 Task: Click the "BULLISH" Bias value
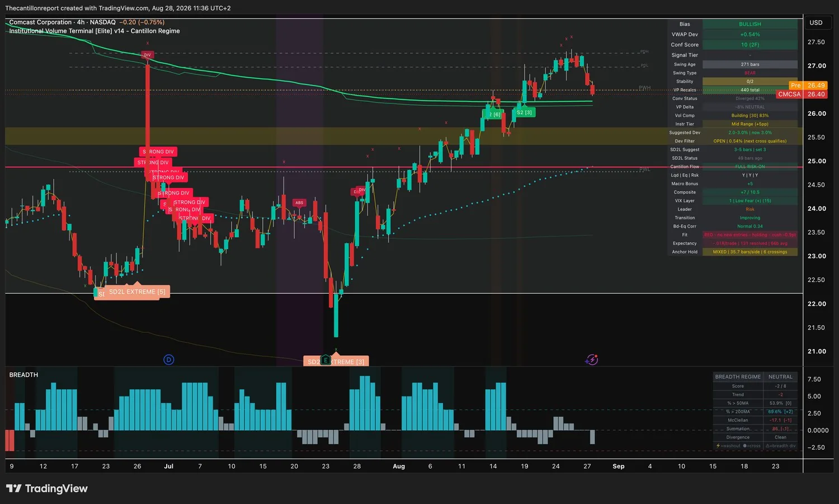750,24
